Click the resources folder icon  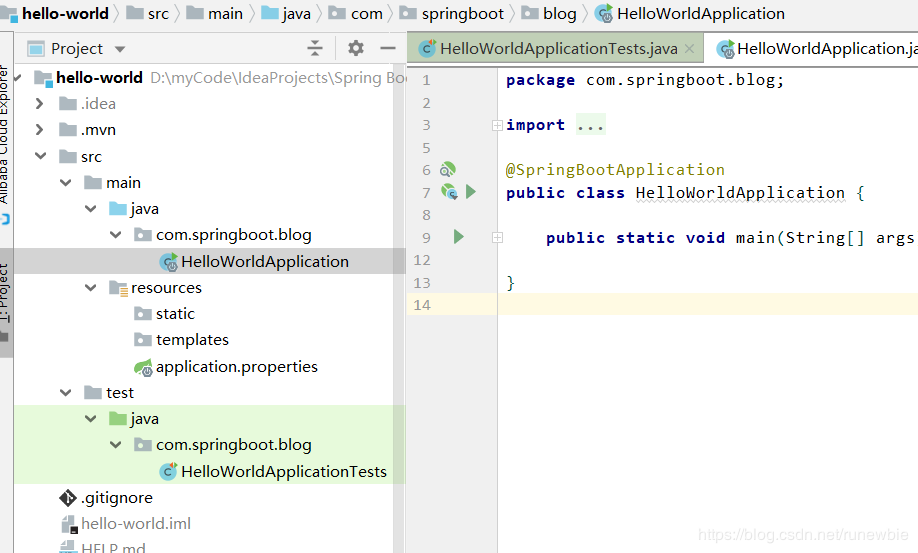[x=118, y=288]
